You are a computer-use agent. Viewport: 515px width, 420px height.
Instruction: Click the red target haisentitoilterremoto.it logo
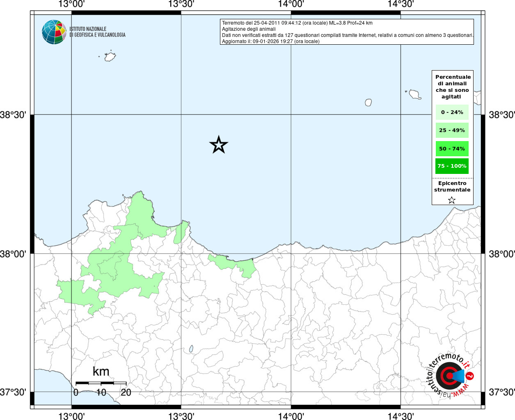click(449, 375)
